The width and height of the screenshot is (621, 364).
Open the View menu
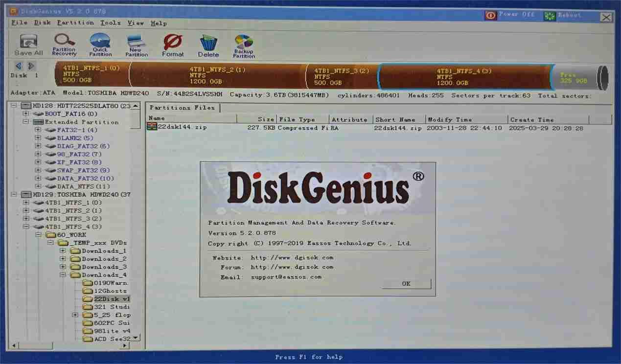[136, 23]
